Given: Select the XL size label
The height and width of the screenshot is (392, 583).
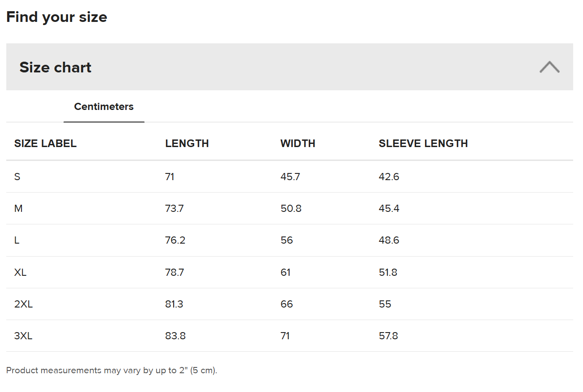Looking at the screenshot, I should pos(20,272).
